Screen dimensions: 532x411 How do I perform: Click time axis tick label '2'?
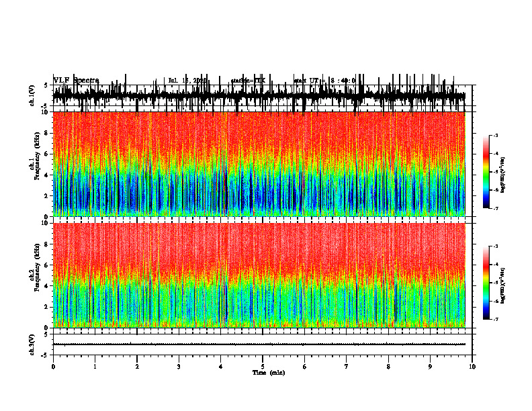coord(137,367)
